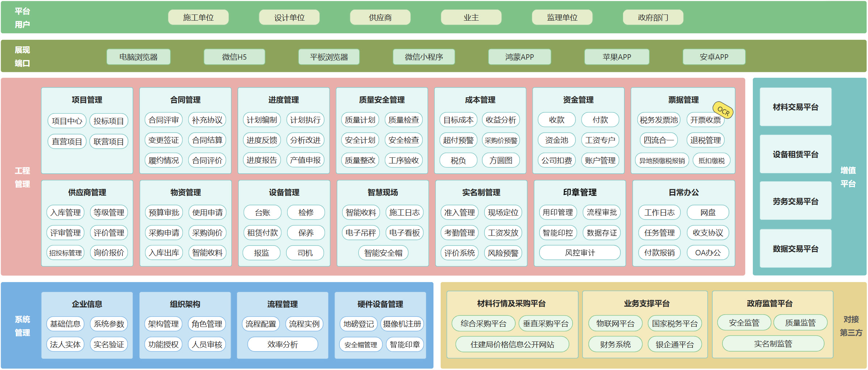Viewport: 868px width, 370px height.
Task: Open the 鸿蒙APP endpoint
Action: pos(519,57)
